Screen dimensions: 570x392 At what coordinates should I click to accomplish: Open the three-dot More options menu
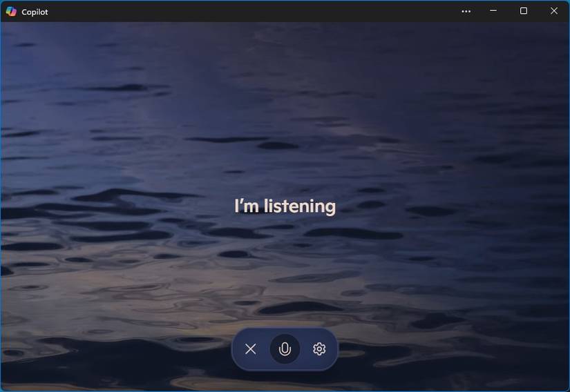(x=466, y=11)
